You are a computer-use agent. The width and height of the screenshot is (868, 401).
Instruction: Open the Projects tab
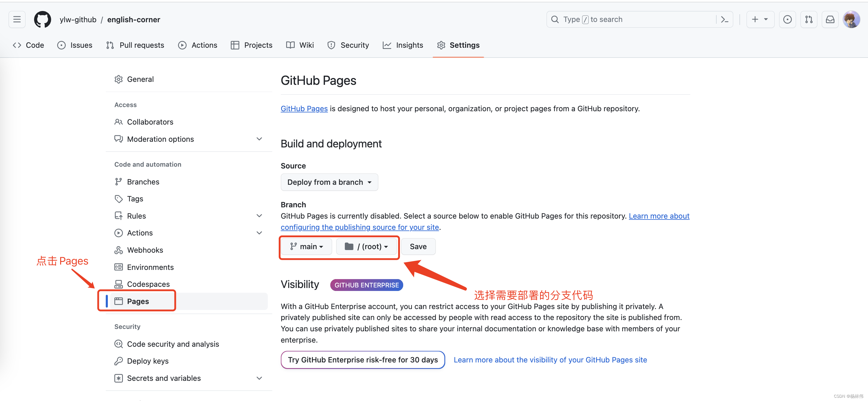252,45
